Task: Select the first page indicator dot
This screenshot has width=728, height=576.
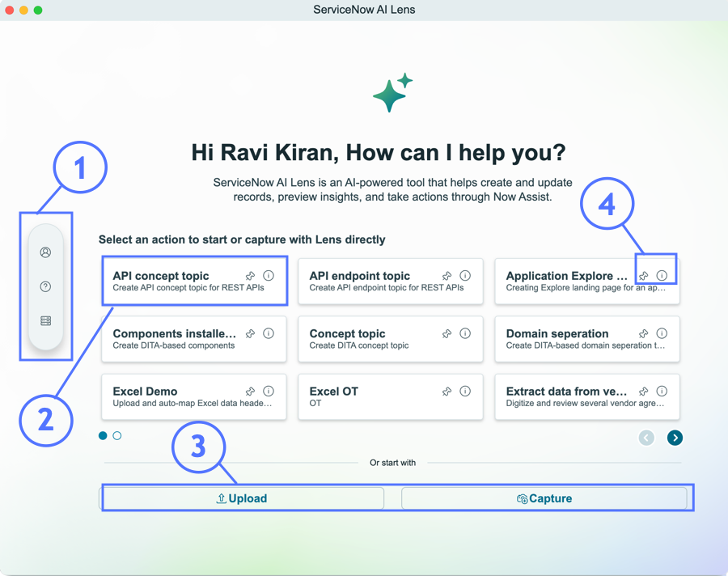Action: 103,436
